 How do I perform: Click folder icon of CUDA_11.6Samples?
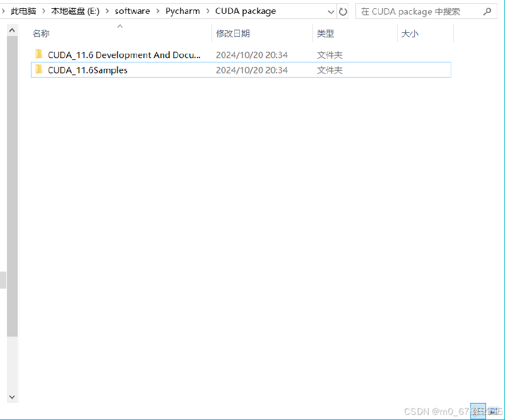click(39, 69)
